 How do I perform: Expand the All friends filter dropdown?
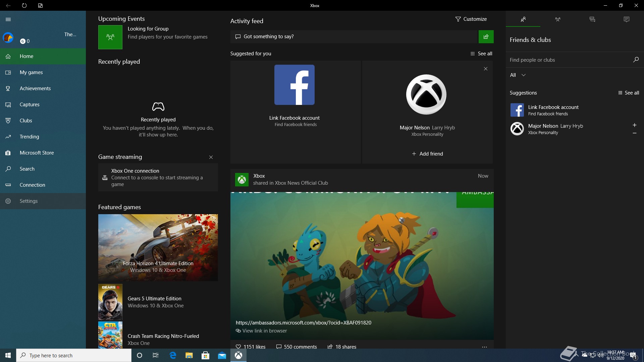click(x=518, y=75)
